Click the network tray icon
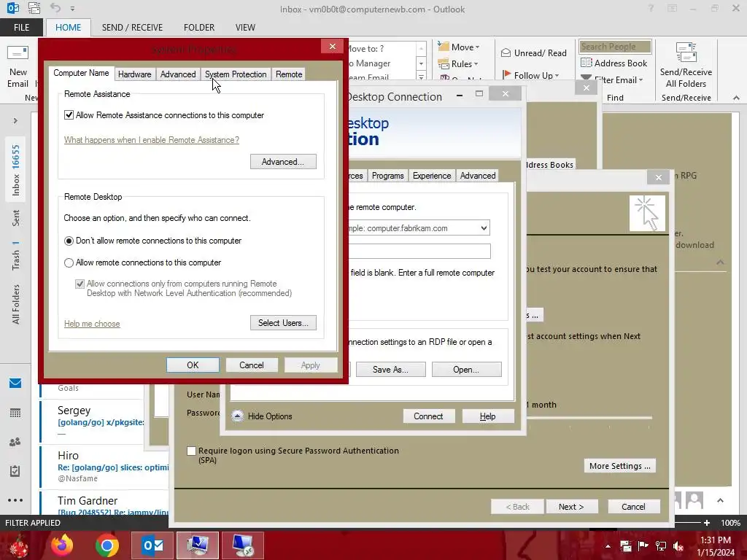747x560 pixels. pos(661,546)
